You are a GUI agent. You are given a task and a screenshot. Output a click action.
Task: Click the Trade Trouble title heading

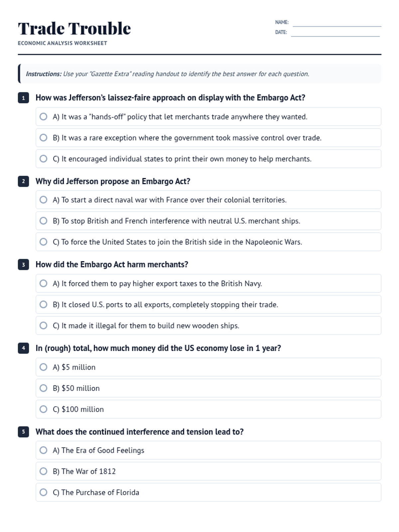[x=74, y=28]
